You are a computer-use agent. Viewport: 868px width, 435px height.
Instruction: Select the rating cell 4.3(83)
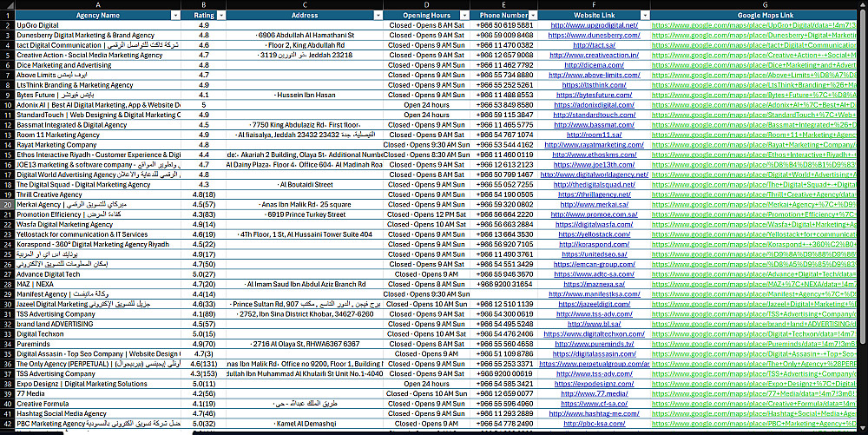click(204, 214)
